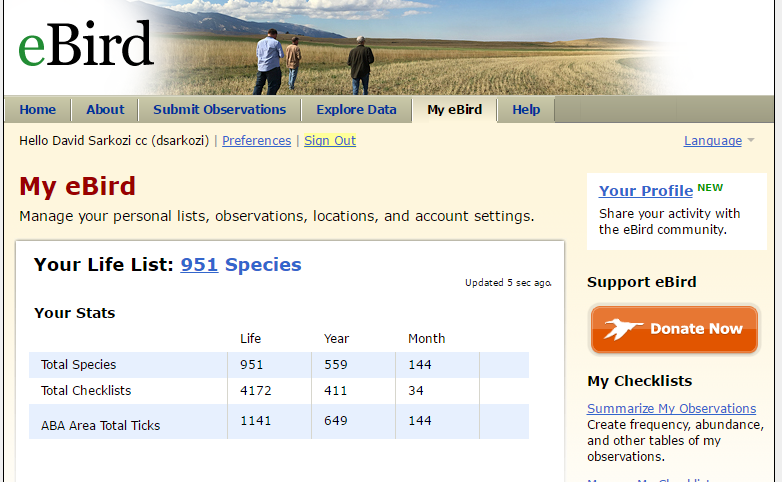
Task: Open the Your Profile link
Action: [646, 191]
